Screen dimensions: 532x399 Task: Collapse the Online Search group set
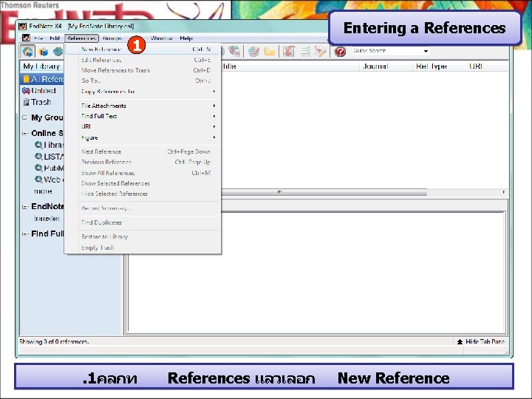[x=24, y=133]
